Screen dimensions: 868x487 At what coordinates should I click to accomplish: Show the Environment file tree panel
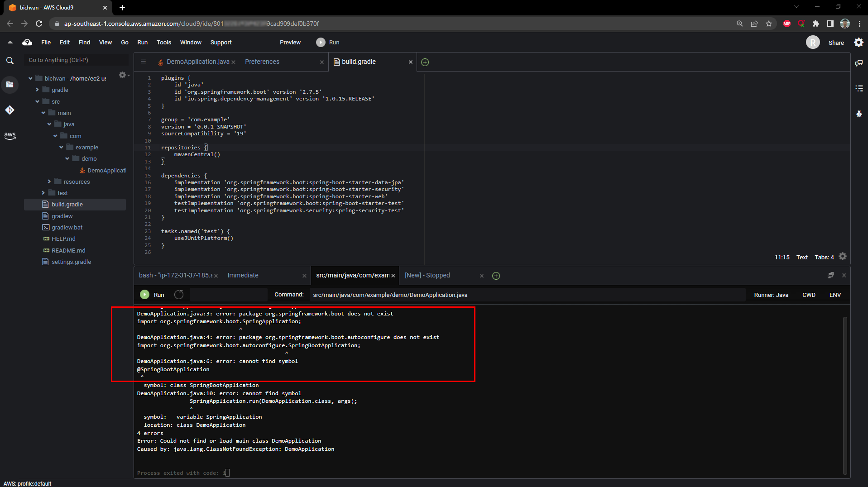(10, 85)
